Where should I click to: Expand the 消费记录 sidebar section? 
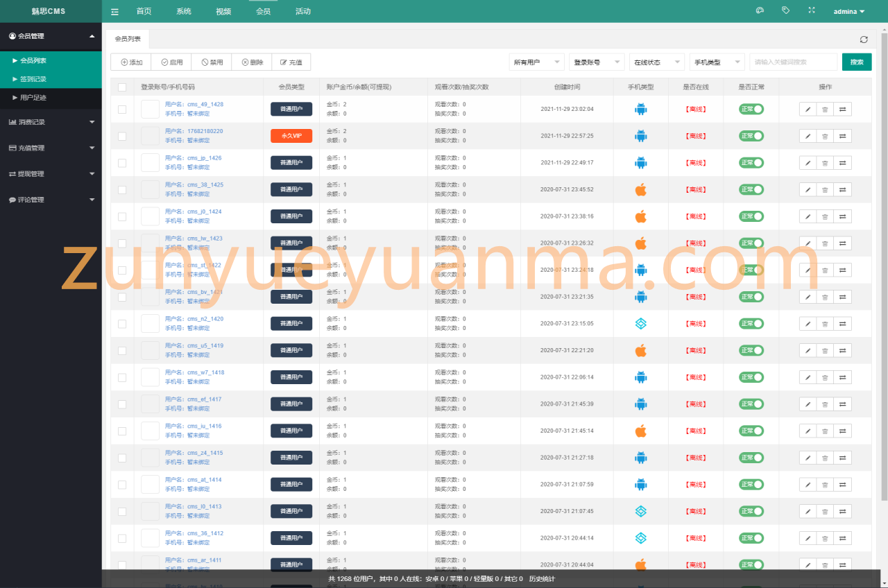tap(51, 122)
